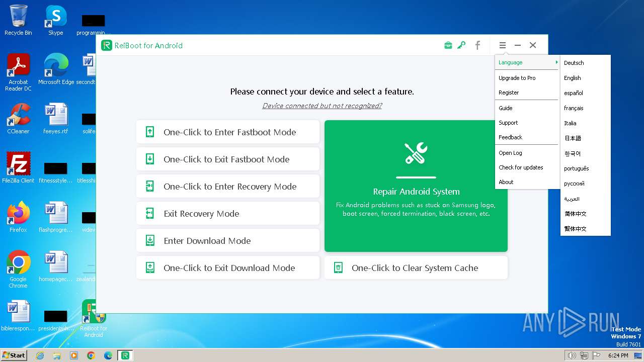Click the toolbox icon in ReiBoot title bar
The height and width of the screenshot is (362, 644).
[x=448, y=45]
